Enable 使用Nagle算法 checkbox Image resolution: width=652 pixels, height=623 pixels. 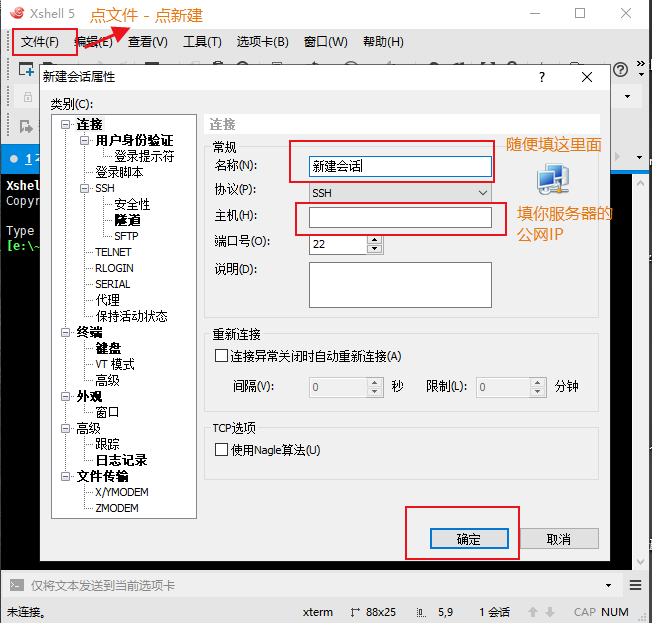click(221, 450)
